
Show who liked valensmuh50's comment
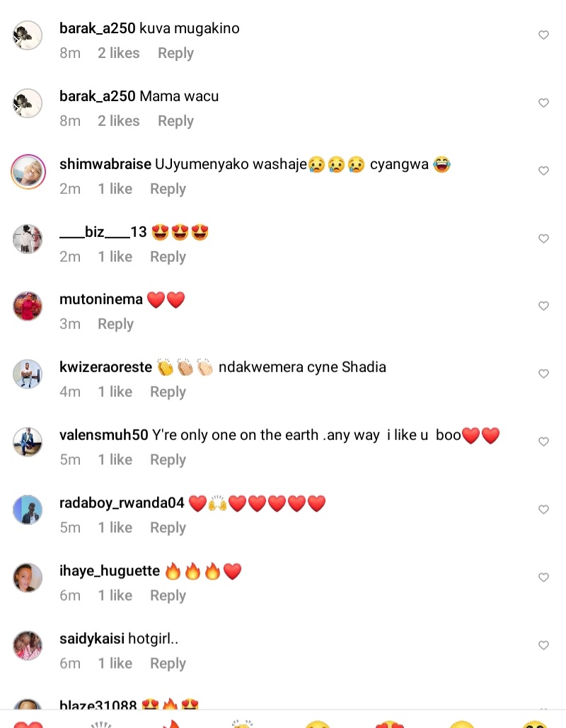[115, 460]
